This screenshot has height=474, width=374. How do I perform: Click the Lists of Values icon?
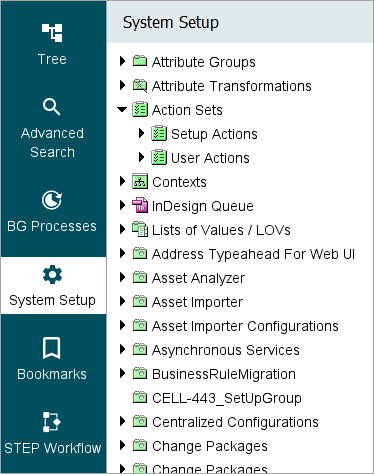(140, 230)
